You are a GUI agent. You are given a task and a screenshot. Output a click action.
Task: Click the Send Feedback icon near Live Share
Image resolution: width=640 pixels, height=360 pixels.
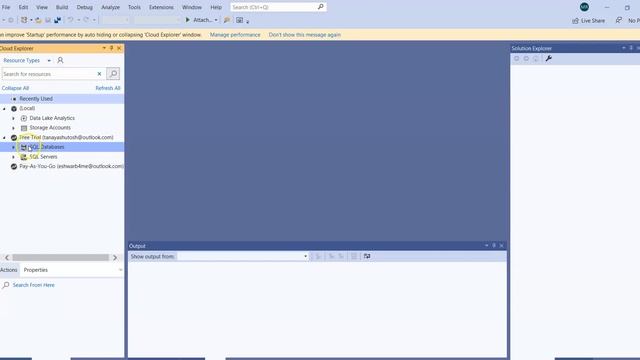click(x=619, y=20)
